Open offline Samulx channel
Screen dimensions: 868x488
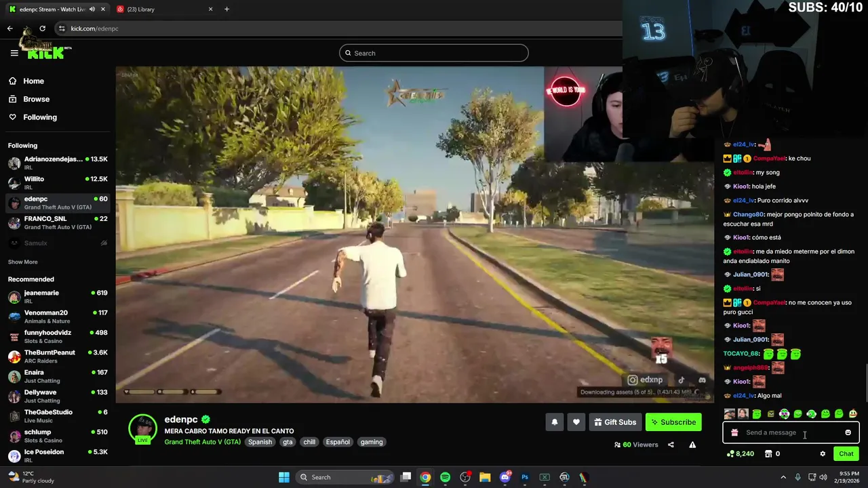58,243
